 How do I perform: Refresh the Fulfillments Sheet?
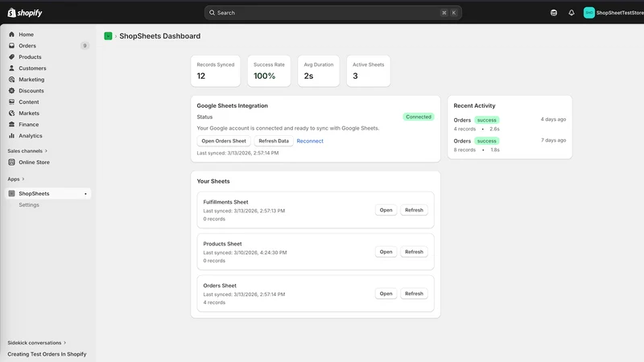pyautogui.click(x=414, y=210)
